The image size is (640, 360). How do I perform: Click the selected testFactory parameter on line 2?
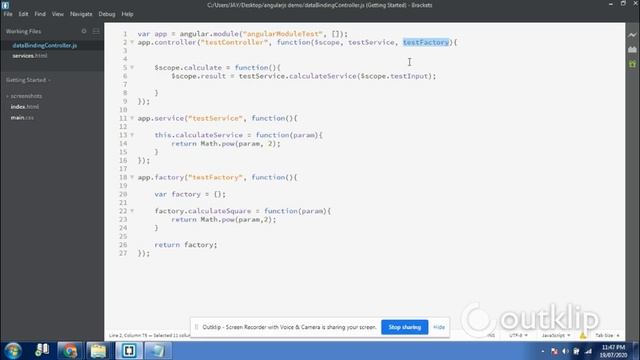click(426, 42)
